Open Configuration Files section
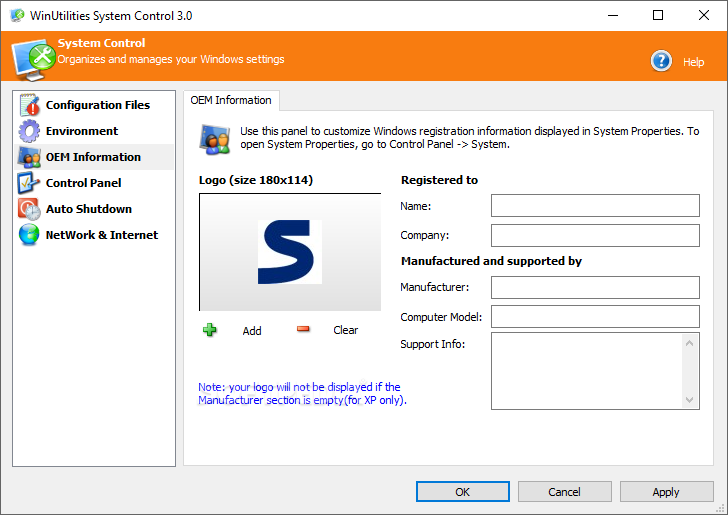Image resolution: width=728 pixels, height=515 pixels. click(x=94, y=105)
